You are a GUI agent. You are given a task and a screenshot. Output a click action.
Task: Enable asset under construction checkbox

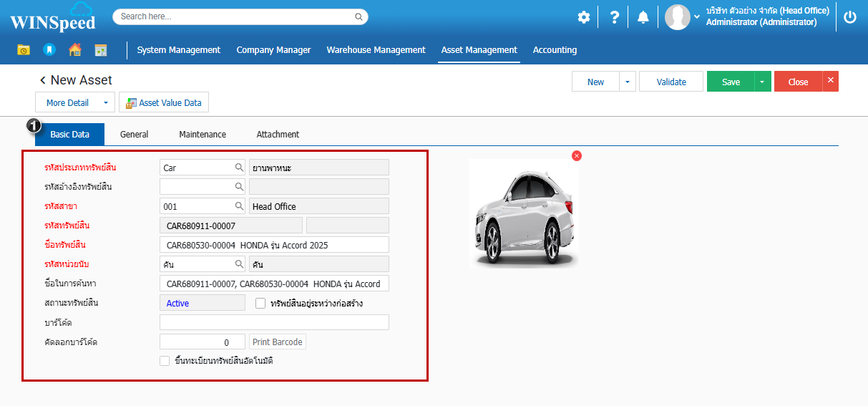(x=260, y=304)
